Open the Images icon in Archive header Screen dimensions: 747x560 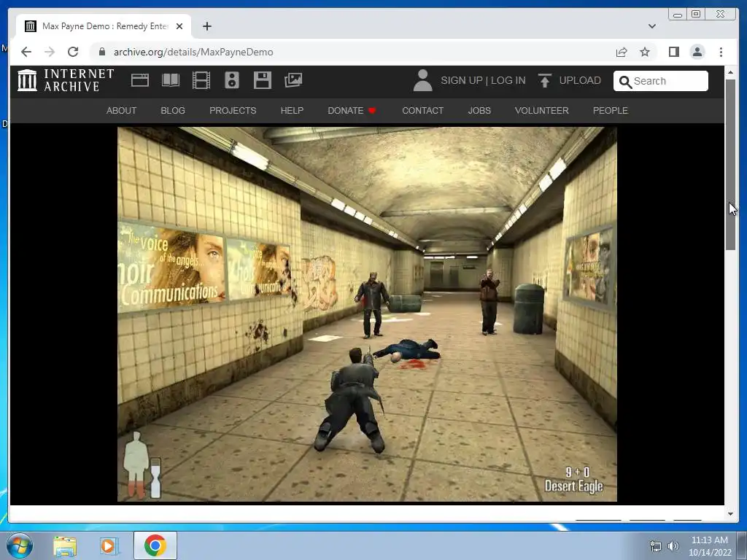coord(293,80)
